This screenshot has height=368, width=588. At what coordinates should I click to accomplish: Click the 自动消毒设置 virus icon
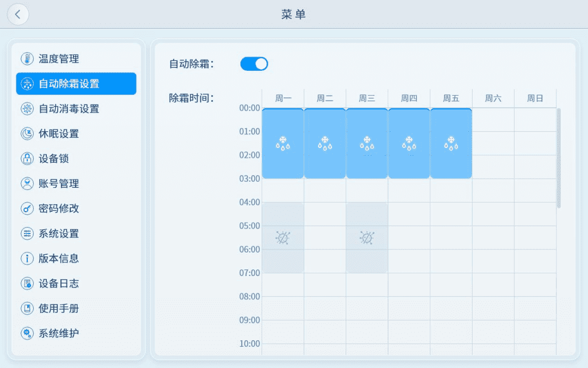27,109
